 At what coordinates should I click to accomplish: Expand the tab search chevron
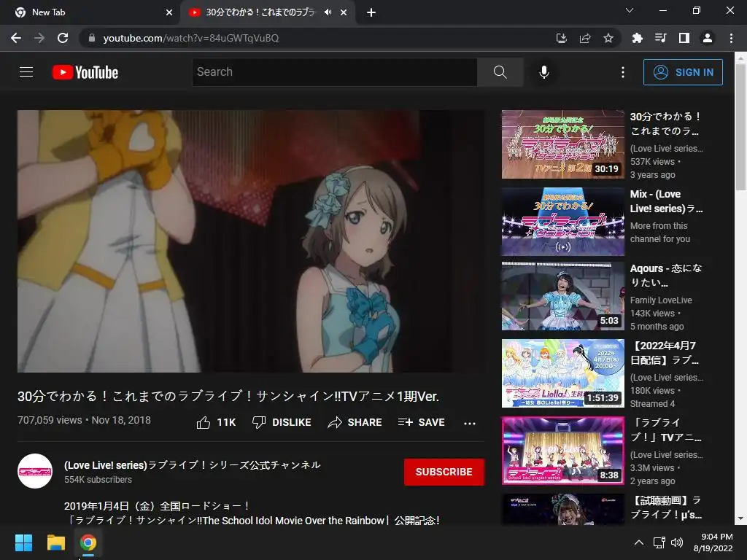coord(630,10)
